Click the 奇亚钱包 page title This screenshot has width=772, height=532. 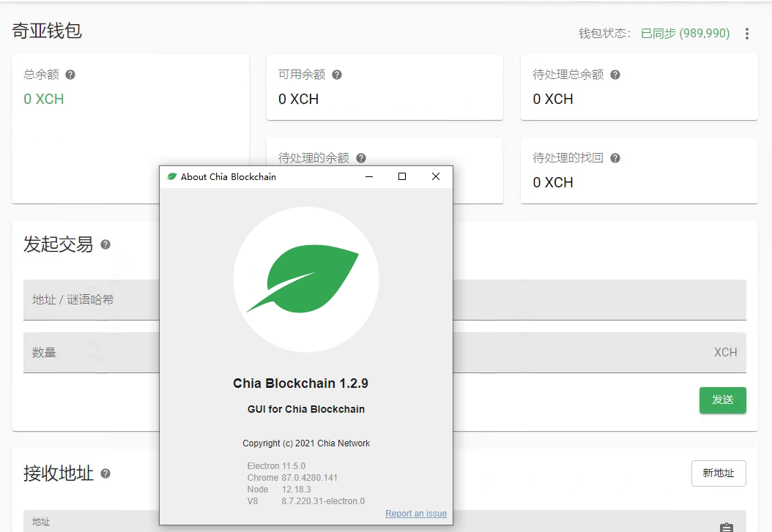click(x=47, y=31)
